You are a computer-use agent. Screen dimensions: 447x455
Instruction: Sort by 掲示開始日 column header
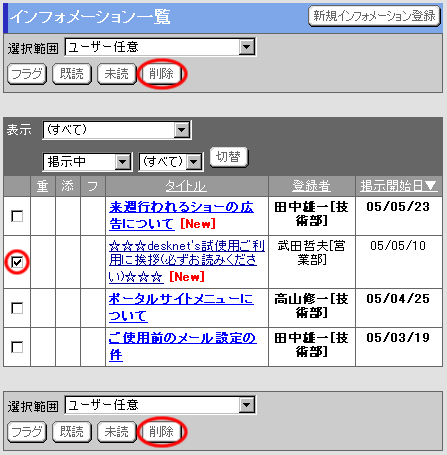pyautogui.click(x=399, y=186)
